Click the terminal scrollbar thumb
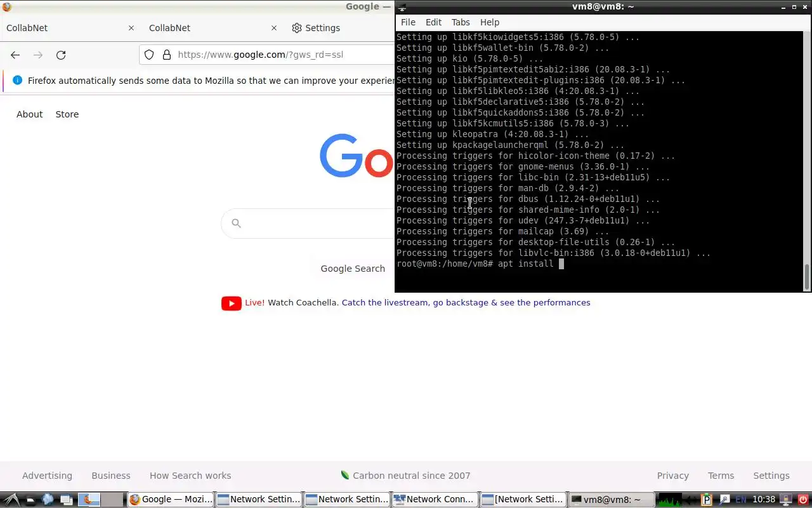The image size is (812, 508). pyautogui.click(x=807, y=276)
